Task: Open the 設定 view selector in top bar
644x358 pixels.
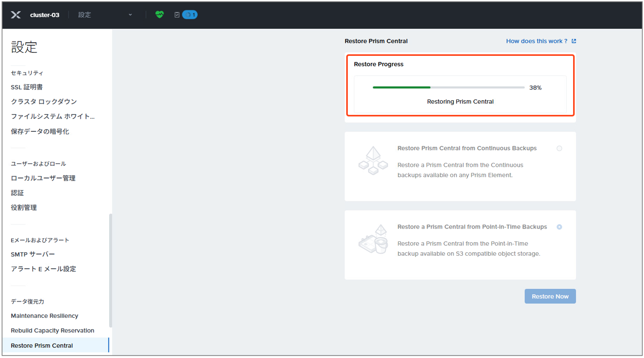Action: (105, 15)
